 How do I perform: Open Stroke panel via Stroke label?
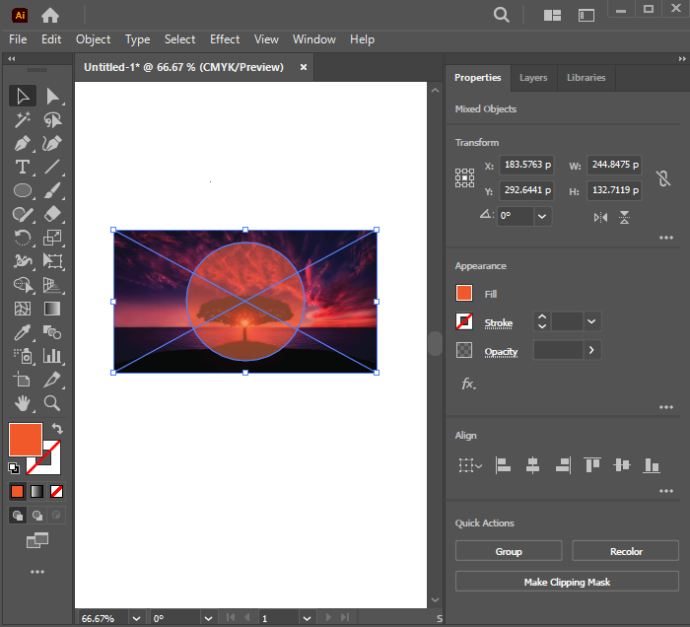[499, 323]
